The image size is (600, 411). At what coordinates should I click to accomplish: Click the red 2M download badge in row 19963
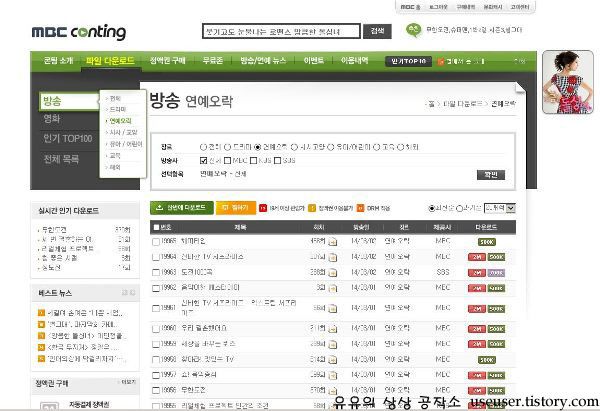(x=477, y=273)
